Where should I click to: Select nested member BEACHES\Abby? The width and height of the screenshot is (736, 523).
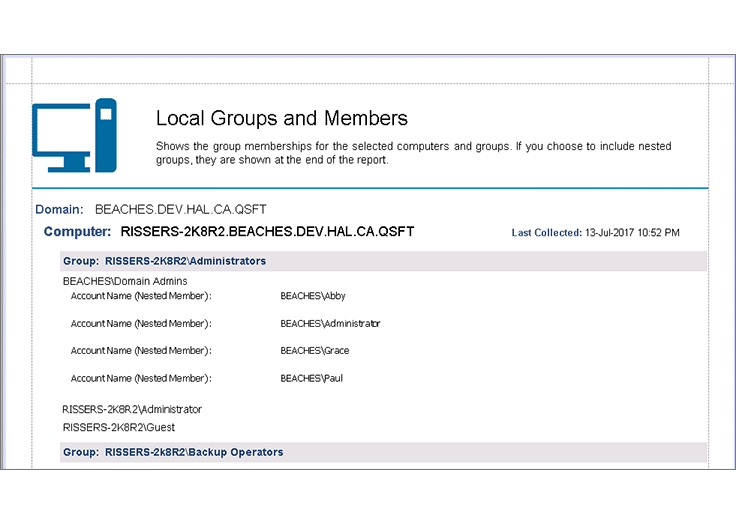pos(313,296)
